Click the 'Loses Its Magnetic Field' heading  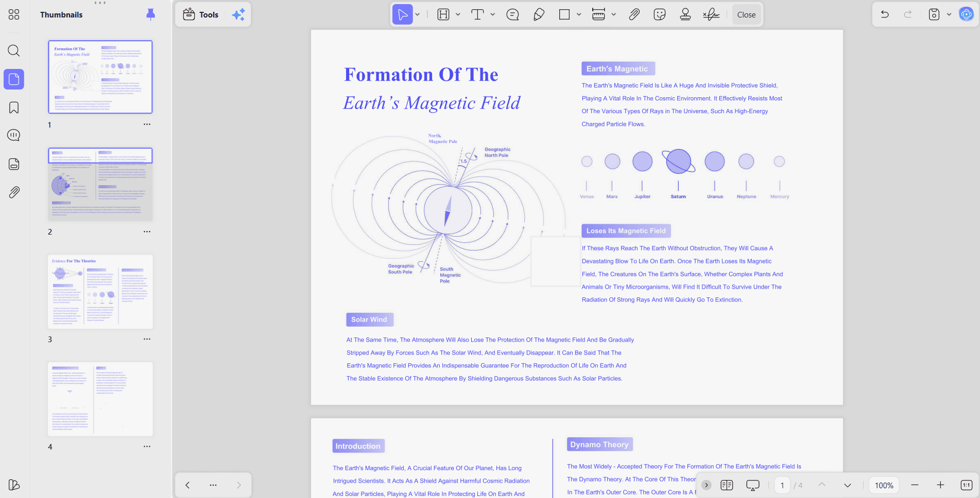point(626,230)
